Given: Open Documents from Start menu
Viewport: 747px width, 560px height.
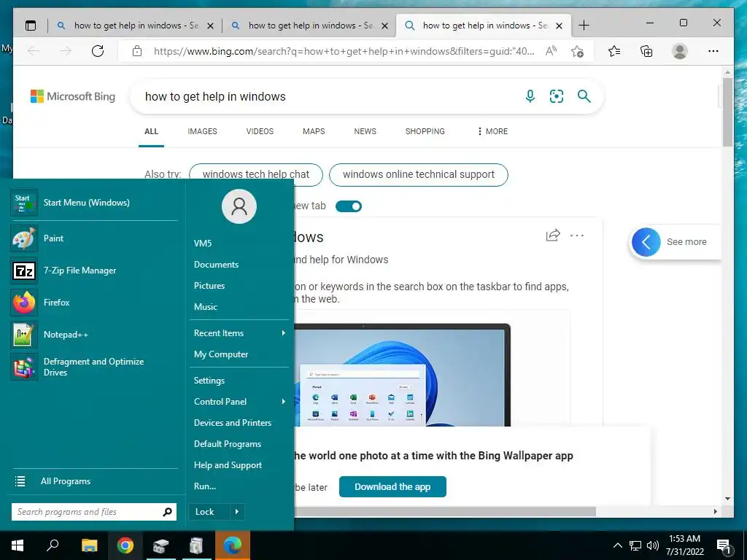Looking at the screenshot, I should click(x=216, y=264).
